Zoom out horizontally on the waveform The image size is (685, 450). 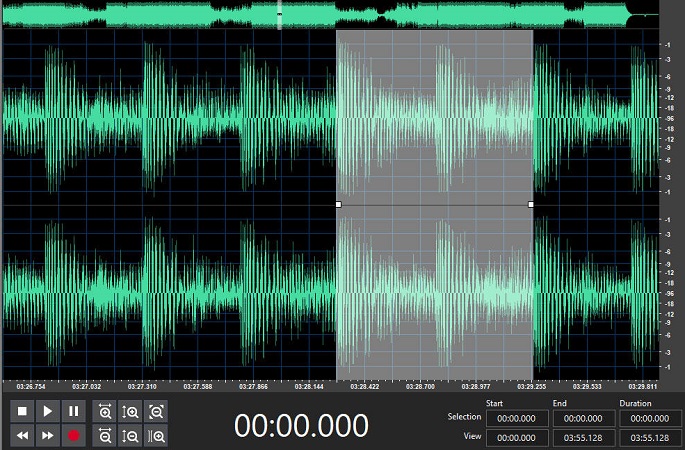(x=105, y=436)
